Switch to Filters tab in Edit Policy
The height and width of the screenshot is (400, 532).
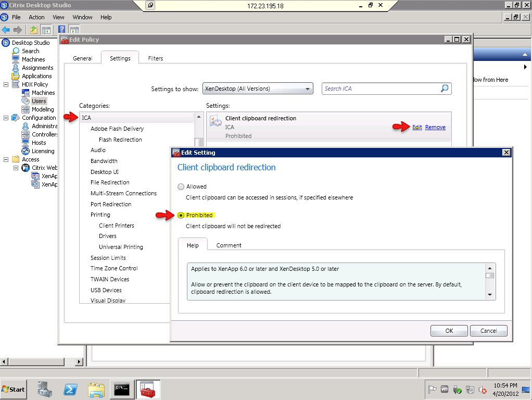coord(156,58)
